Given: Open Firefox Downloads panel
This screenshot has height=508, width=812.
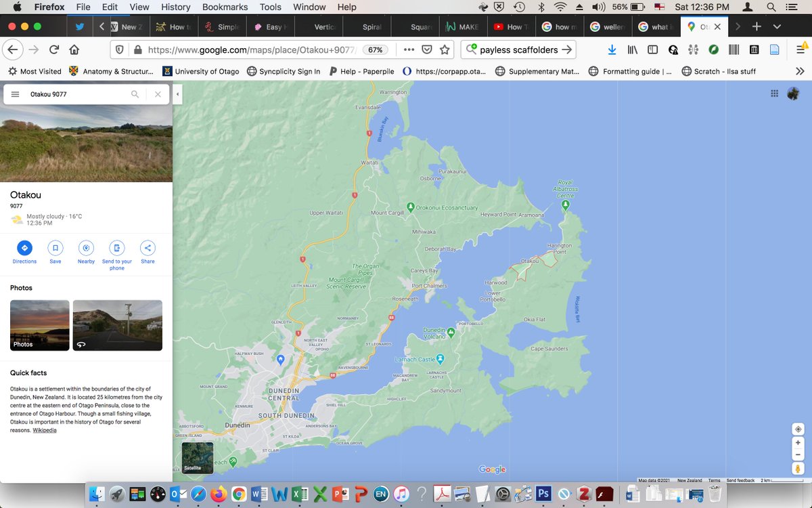Looking at the screenshot, I should [x=612, y=49].
